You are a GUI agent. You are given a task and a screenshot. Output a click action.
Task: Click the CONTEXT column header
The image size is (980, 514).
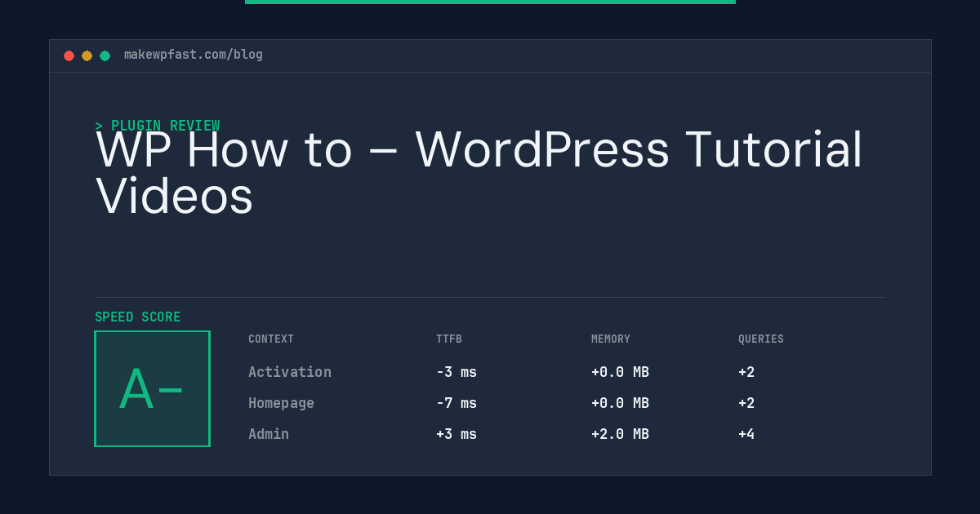point(271,339)
